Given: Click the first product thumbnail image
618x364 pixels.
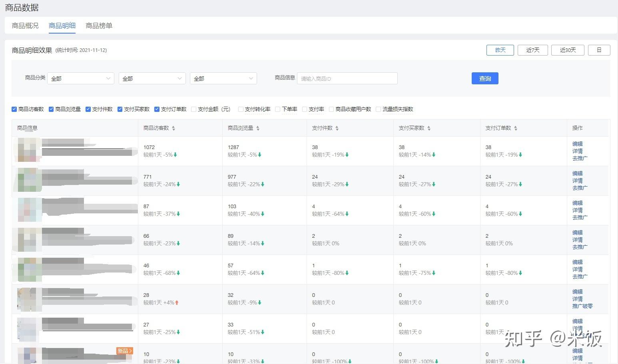Looking at the screenshot, I should coord(30,150).
